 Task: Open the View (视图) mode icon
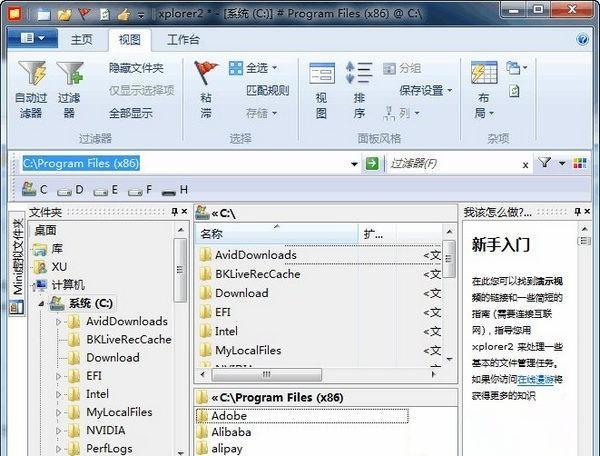click(322, 73)
